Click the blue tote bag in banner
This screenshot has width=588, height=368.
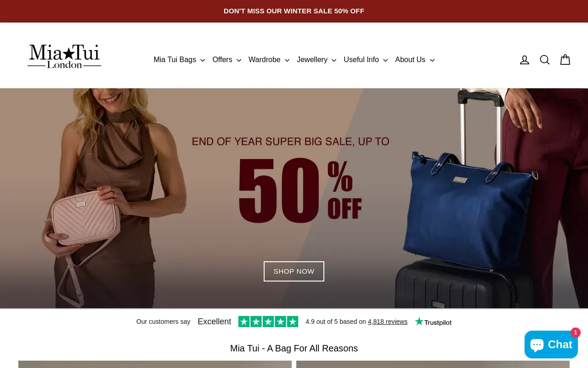(x=466, y=212)
